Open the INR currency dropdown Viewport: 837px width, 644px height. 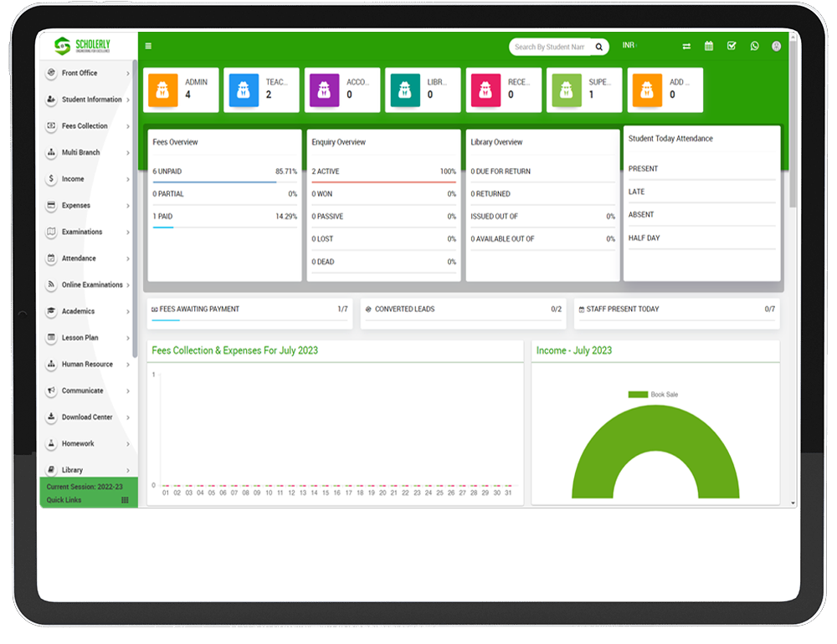(x=629, y=45)
